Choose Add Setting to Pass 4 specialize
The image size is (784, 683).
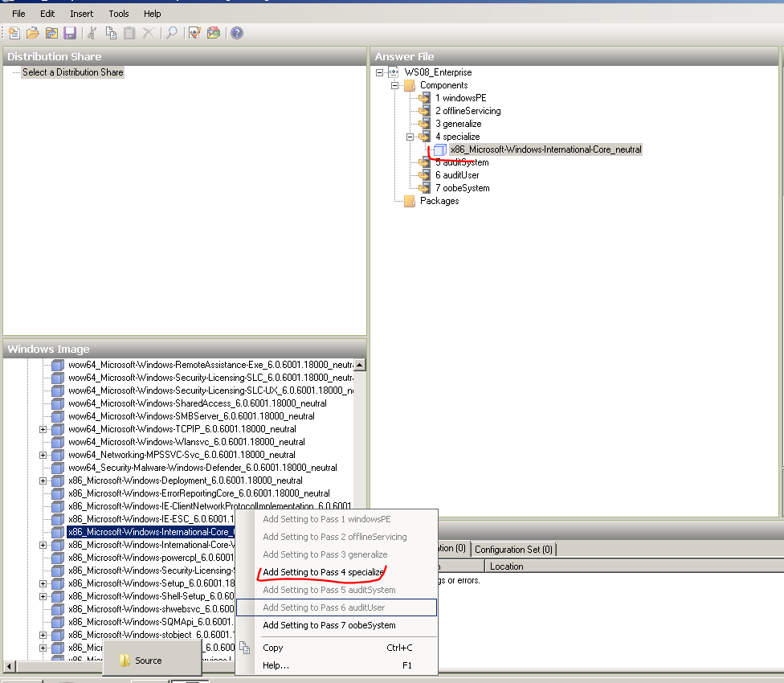(337, 572)
